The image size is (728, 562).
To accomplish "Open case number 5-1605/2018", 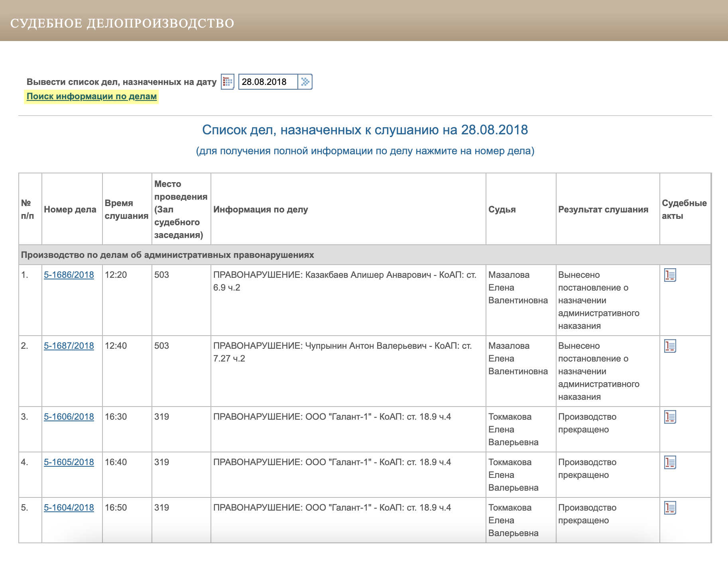I will (x=69, y=462).
